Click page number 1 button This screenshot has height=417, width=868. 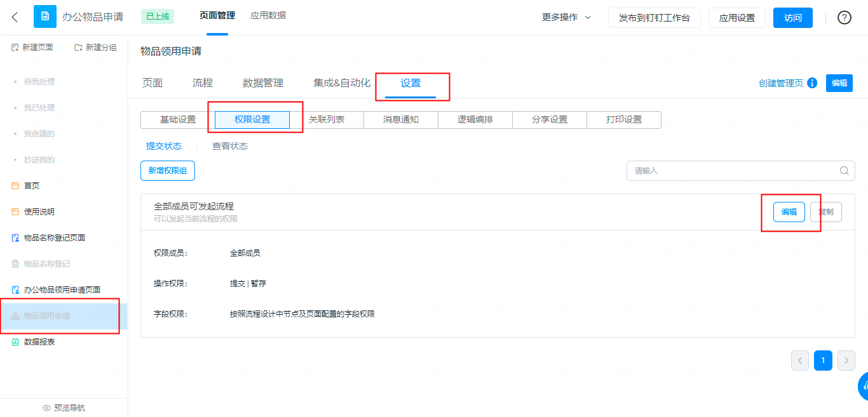(823, 361)
